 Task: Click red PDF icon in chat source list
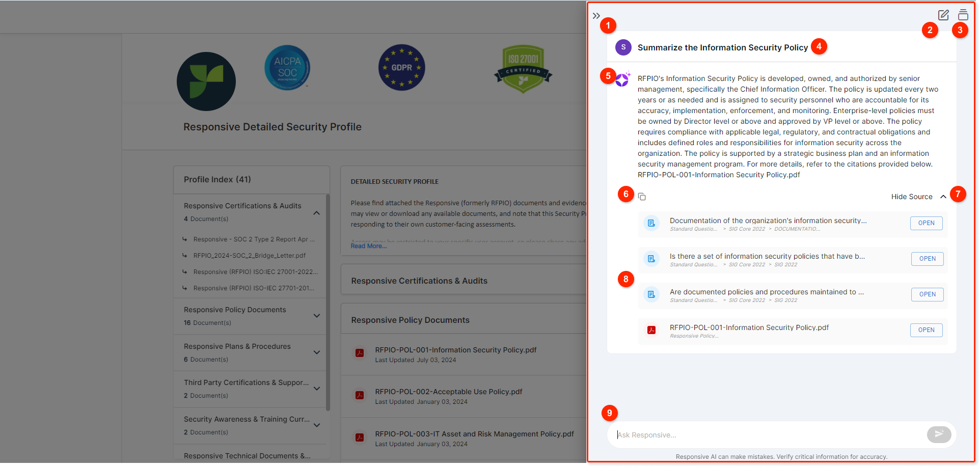click(651, 330)
